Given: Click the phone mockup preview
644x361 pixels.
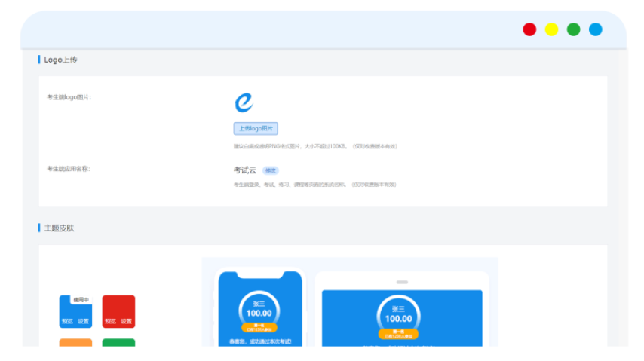Looking at the screenshot, I should tap(259, 309).
